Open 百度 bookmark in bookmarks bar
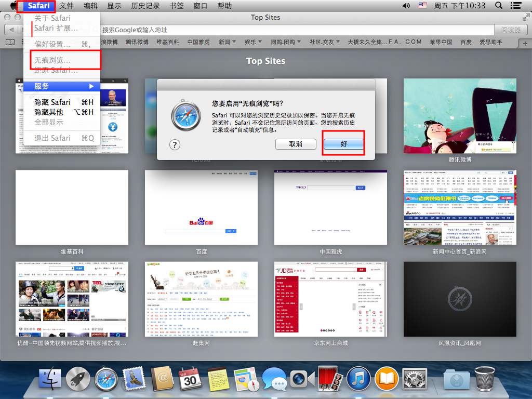Viewport: 532px width, 399px height. point(466,42)
